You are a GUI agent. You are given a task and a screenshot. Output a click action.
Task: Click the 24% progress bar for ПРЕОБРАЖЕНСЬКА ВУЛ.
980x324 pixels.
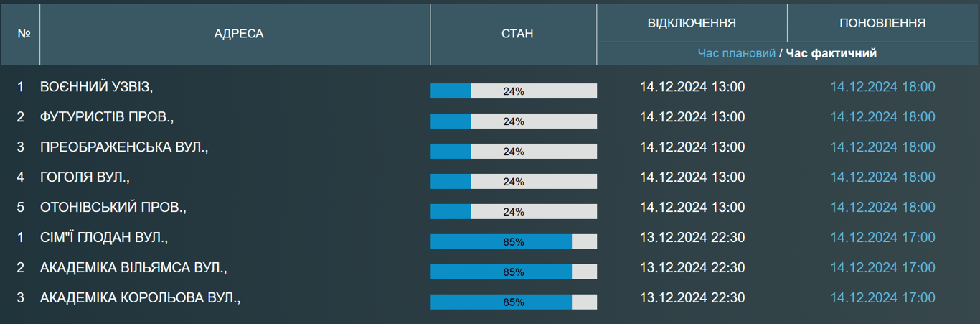coord(514,152)
